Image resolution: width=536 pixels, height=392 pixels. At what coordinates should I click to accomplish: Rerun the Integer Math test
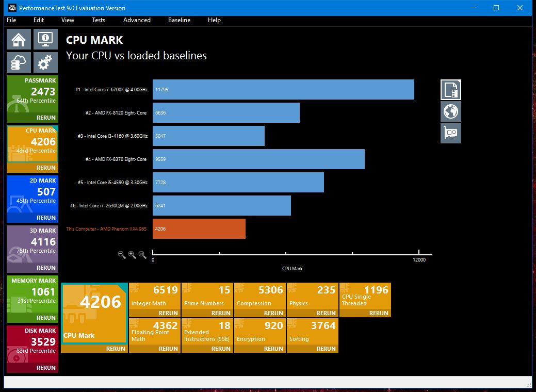pos(155,313)
